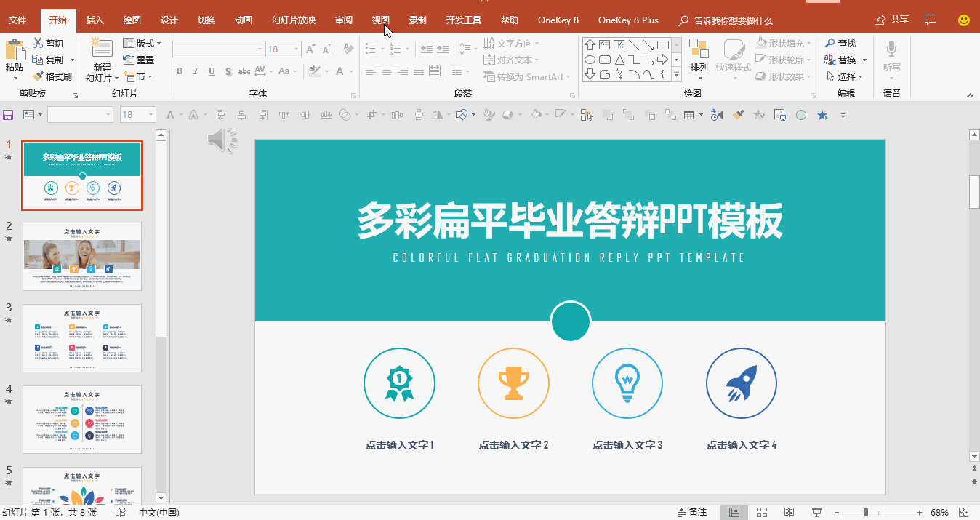The image size is (980, 520).
Task: Open Reading View from the status bar
Action: [789, 512]
